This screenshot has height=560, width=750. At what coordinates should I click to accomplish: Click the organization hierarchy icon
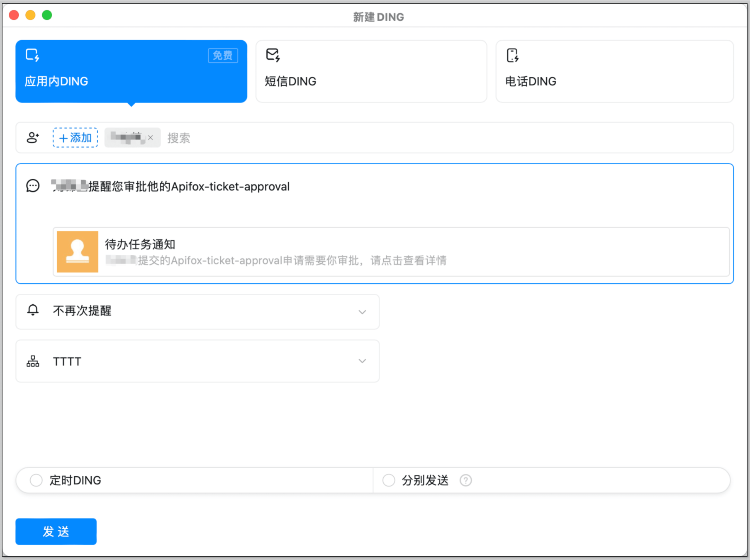(33, 361)
